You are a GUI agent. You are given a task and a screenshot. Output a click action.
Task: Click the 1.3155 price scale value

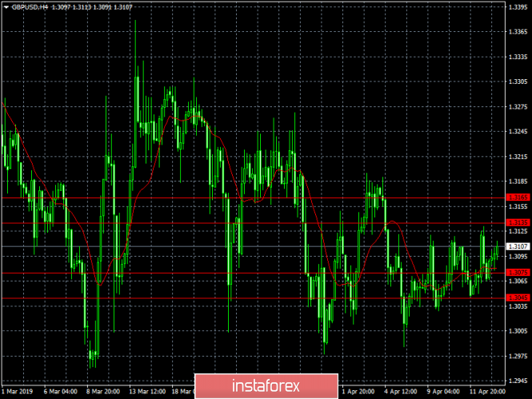pos(518,206)
